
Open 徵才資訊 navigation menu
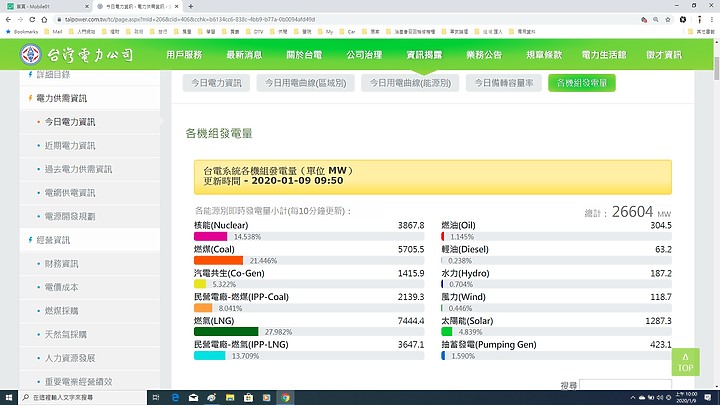coord(664,55)
